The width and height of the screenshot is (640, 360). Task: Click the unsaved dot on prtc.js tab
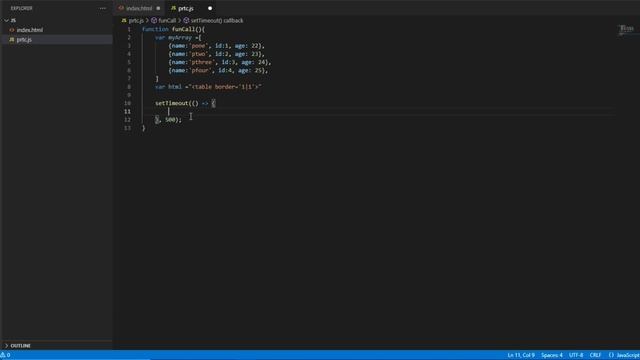[x=210, y=8]
